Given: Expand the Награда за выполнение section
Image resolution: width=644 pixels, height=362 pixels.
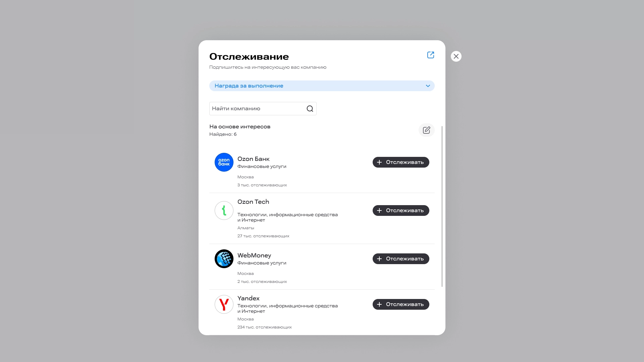Looking at the screenshot, I should 322,86.
